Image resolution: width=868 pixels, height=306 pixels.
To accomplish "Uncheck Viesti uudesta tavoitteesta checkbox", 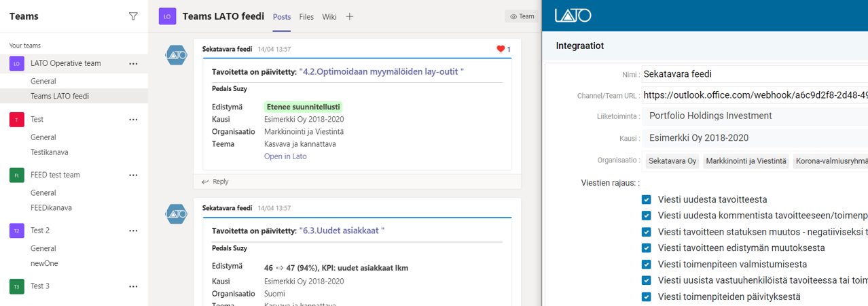I will pyautogui.click(x=646, y=199).
